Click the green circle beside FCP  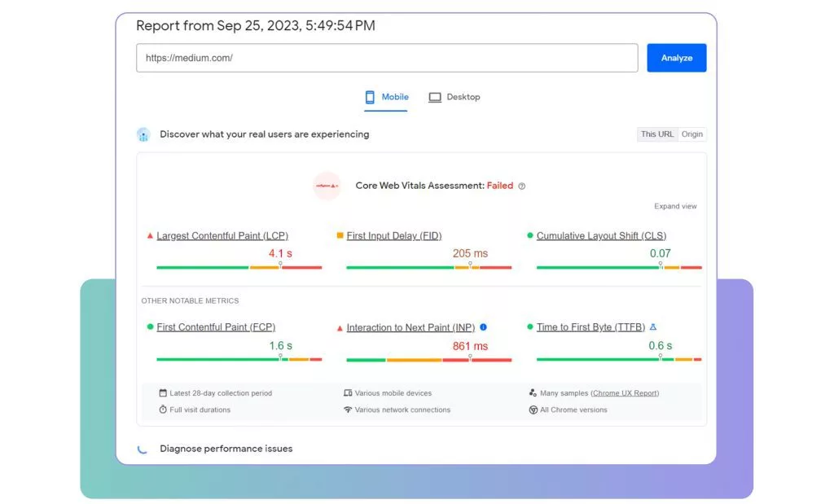(150, 327)
